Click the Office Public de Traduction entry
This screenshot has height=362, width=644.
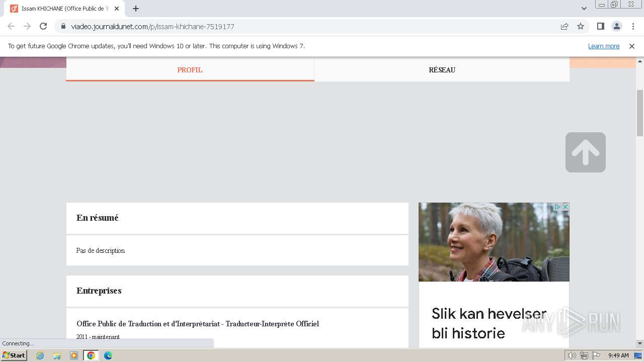pos(198,324)
